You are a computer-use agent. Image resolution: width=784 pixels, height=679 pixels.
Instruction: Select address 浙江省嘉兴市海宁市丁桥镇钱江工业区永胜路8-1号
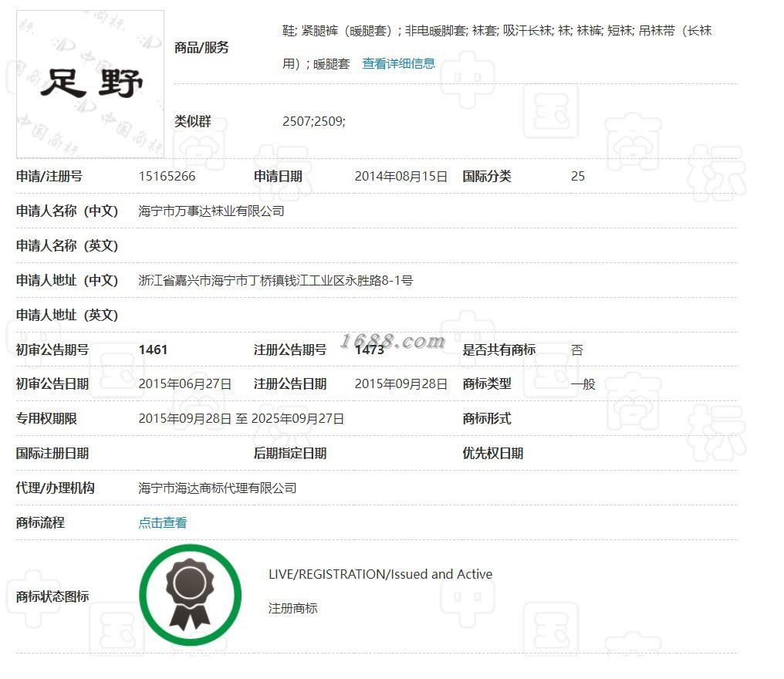(x=275, y=281)
